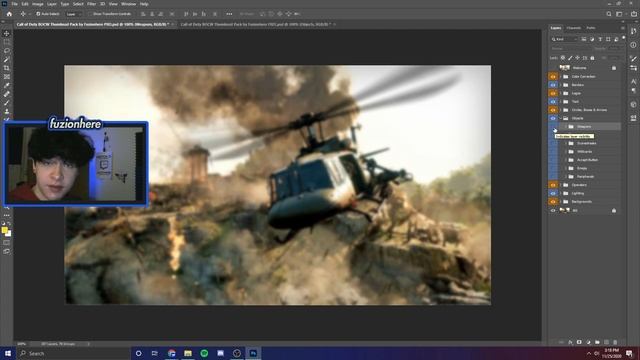The height and width of the screenshot is (360, 640).
Task: Click the white background color swatch
Action: (9, 234)
